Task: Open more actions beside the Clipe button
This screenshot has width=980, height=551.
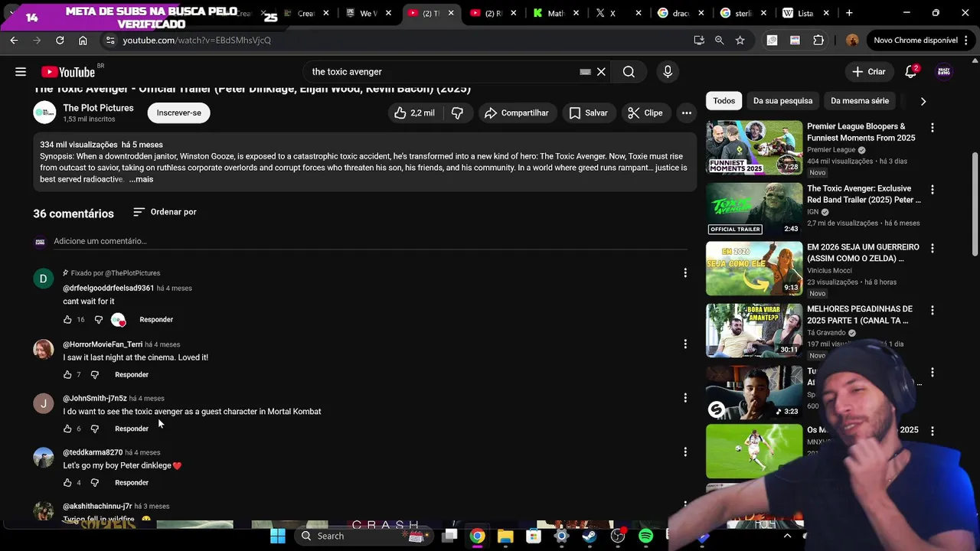Action: click(x=687, y=113)
